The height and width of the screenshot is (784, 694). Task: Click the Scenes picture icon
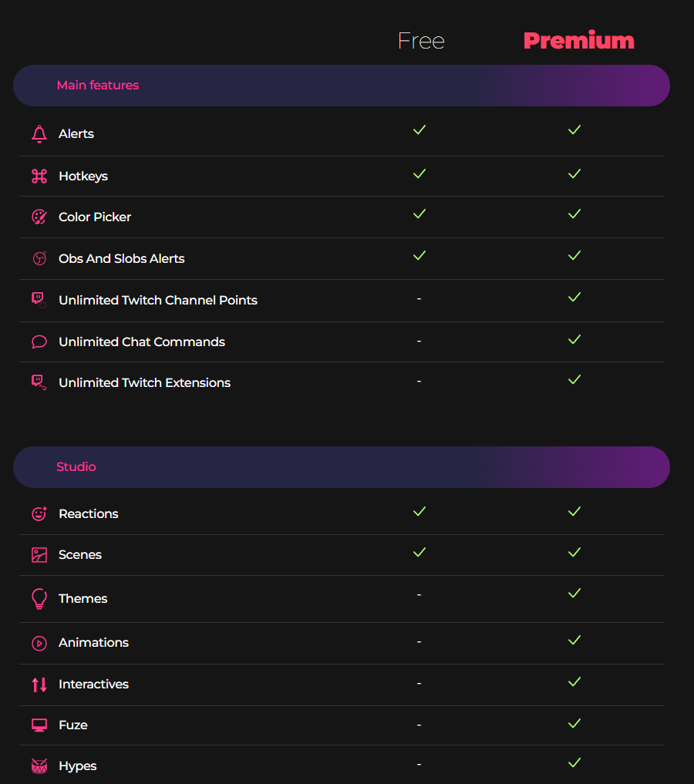pyautogui.click(x=39, y=555)
